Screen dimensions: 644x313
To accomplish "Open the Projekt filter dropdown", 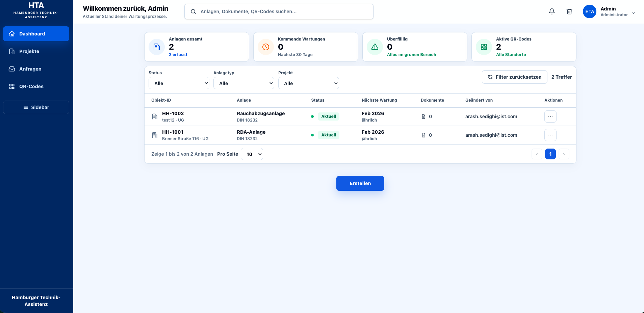I will [309, 83].
